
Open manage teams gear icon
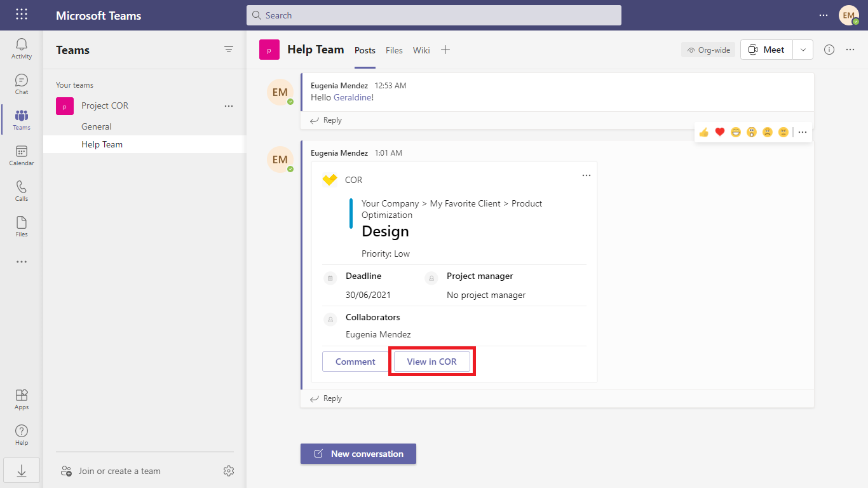pos(229,471)
